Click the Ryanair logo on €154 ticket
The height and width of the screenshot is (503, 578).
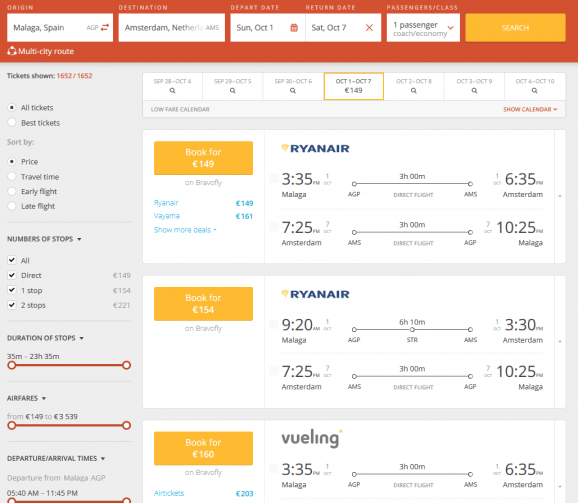point(316,294)
